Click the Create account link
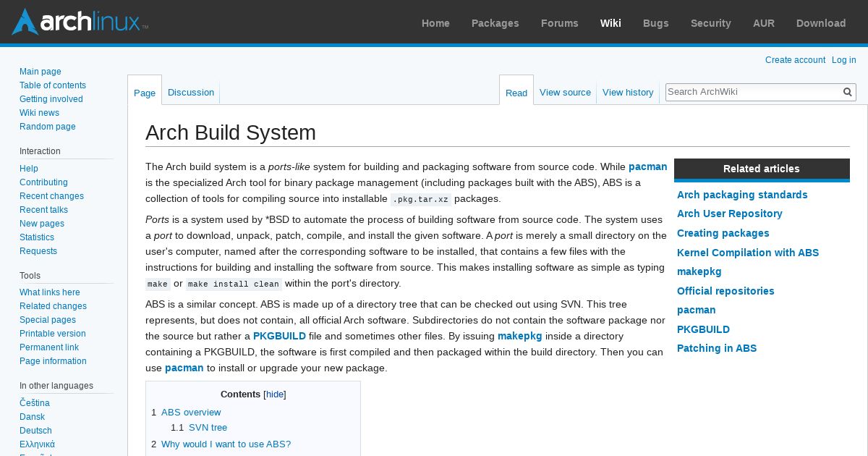The image size is (868, 456). (795, 60)
